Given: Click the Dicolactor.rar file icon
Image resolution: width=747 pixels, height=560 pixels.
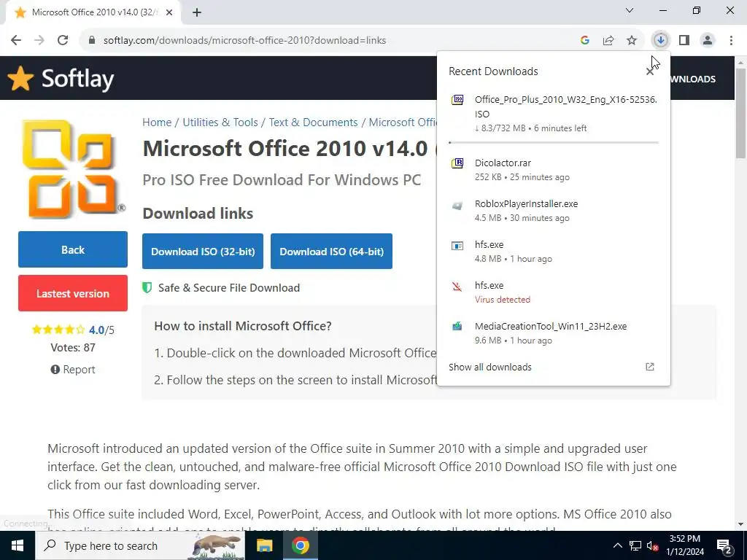Looking at the screenshot, I should click(457, 163).
